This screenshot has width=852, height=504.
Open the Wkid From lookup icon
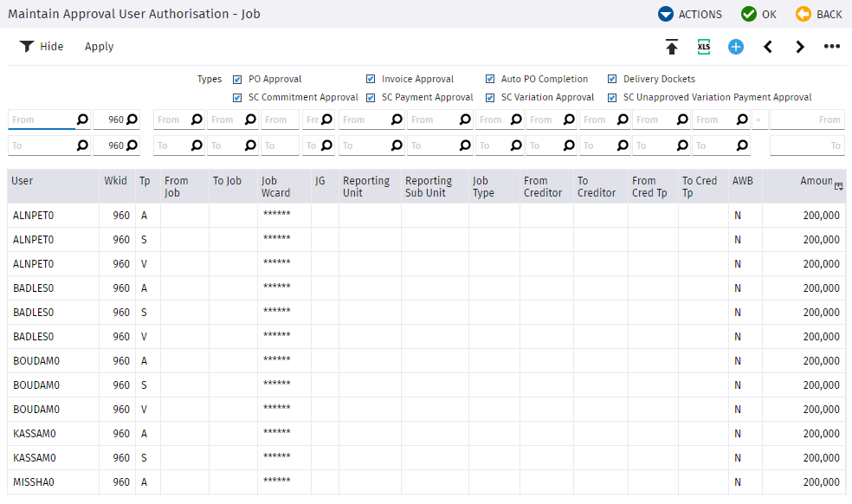132,120
